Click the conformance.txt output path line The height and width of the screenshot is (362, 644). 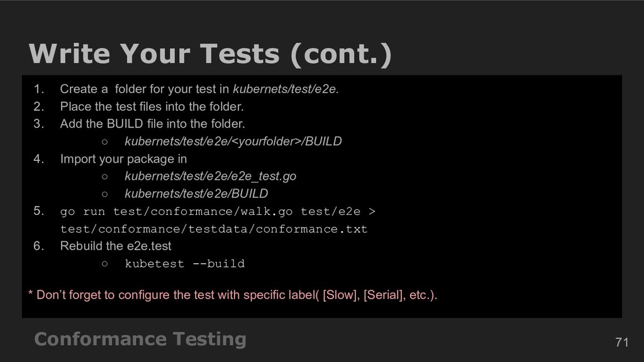214,229
